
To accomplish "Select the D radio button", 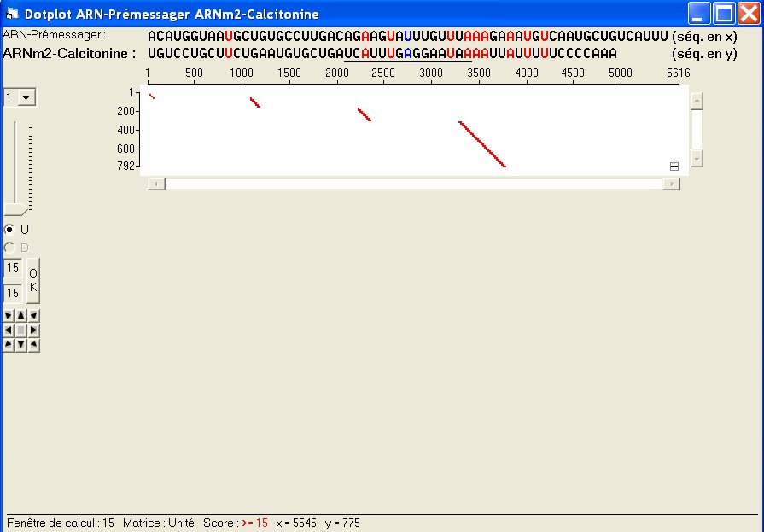I will coord(9,247).
